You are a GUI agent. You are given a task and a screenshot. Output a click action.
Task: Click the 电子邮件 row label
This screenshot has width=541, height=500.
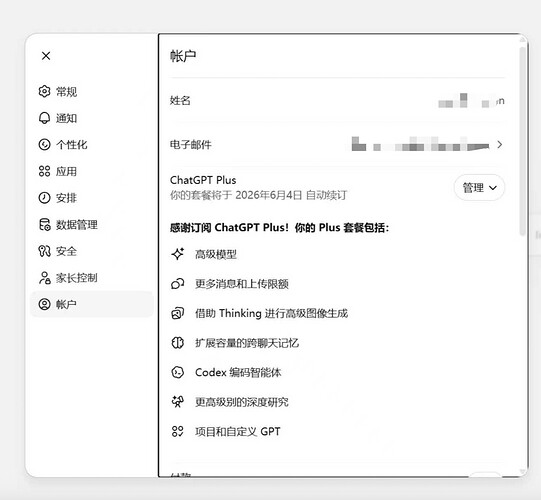coord(190,145)
